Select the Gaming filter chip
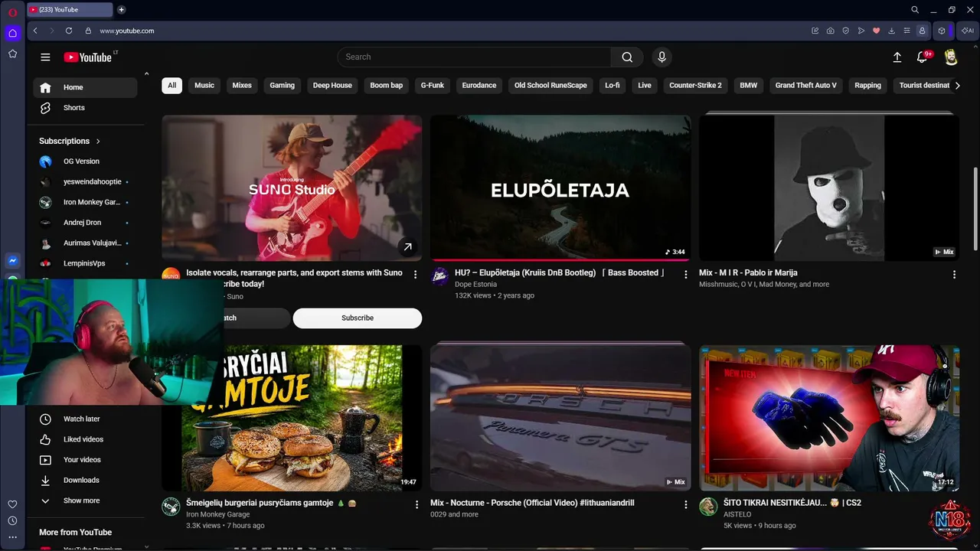Viewport: 980px width, 551px height. tap(283, 86)
